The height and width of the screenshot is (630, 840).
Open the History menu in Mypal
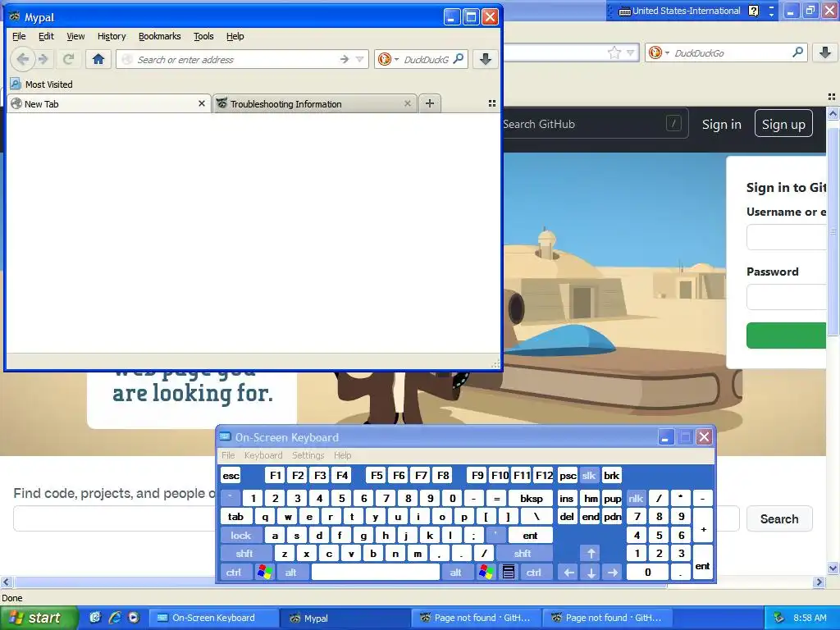pos(112,36)
